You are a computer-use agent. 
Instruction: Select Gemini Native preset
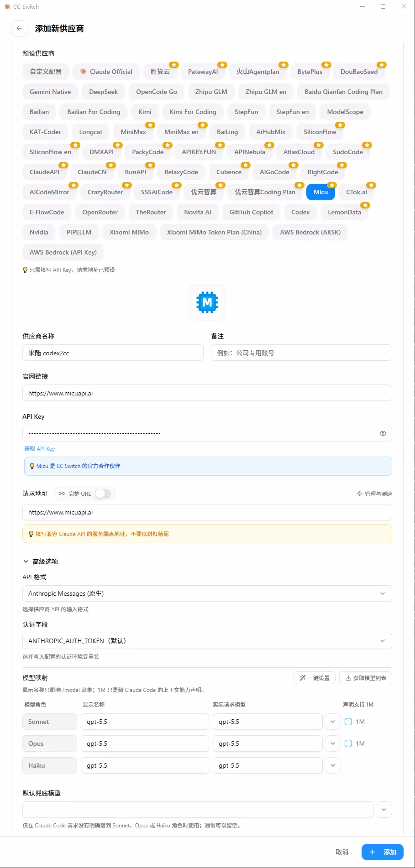tap(50, 92)
